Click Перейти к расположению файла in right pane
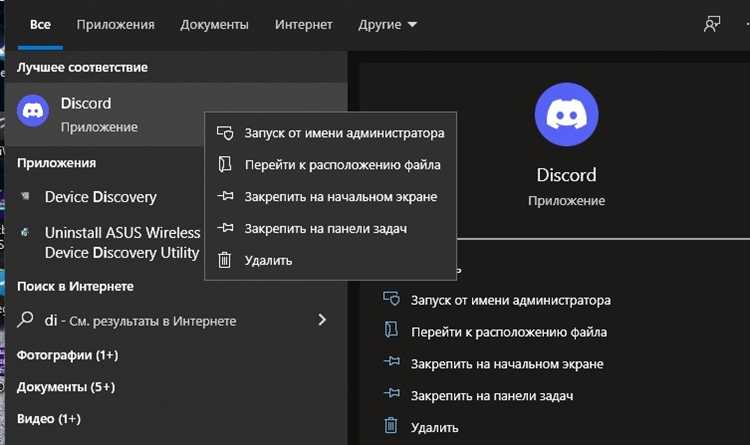The height and width of the screenshot is (445, 750). coord(509,332)
